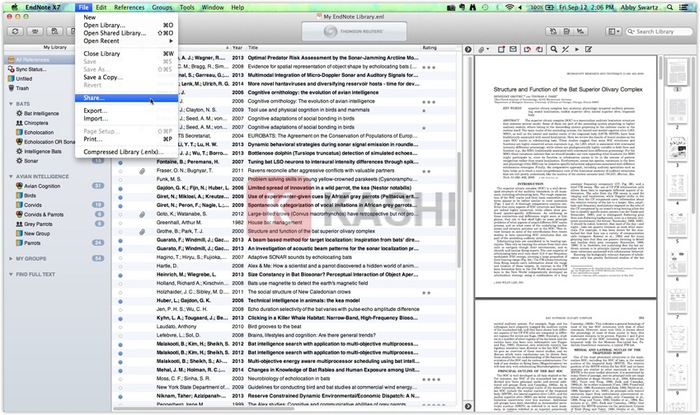Click the reference list vertical scrollbar
This screenshot has height=415, width=700.
pos(459,210)
